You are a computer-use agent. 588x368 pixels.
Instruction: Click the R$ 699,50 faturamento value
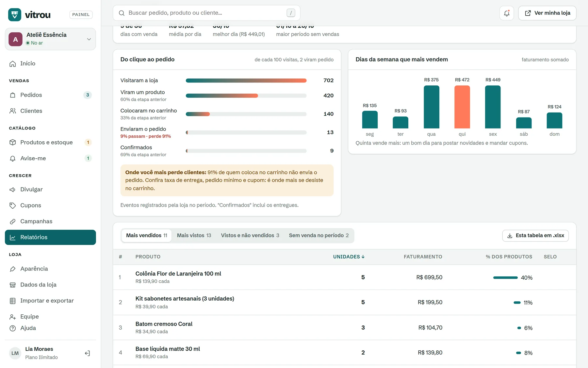[x=429, y=277]
